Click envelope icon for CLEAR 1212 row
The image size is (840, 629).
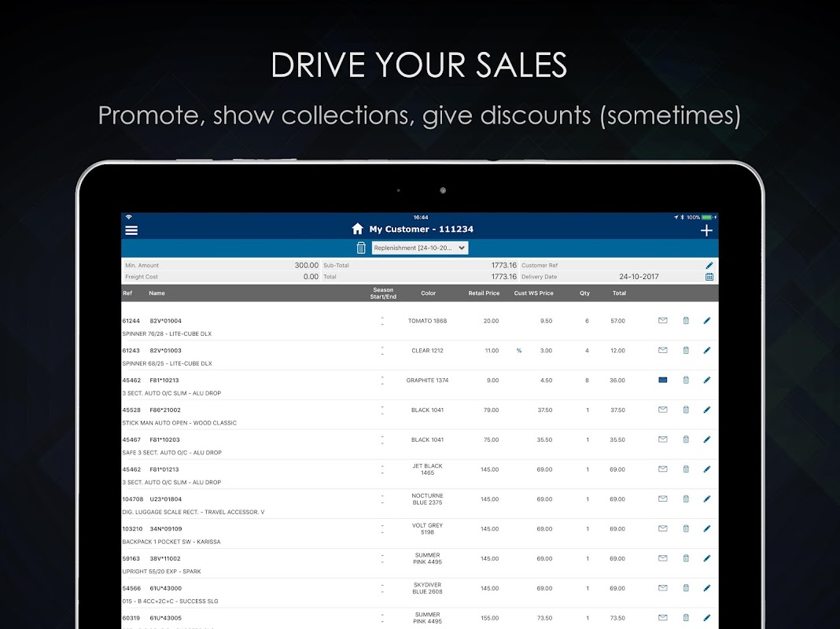point(663,350)
